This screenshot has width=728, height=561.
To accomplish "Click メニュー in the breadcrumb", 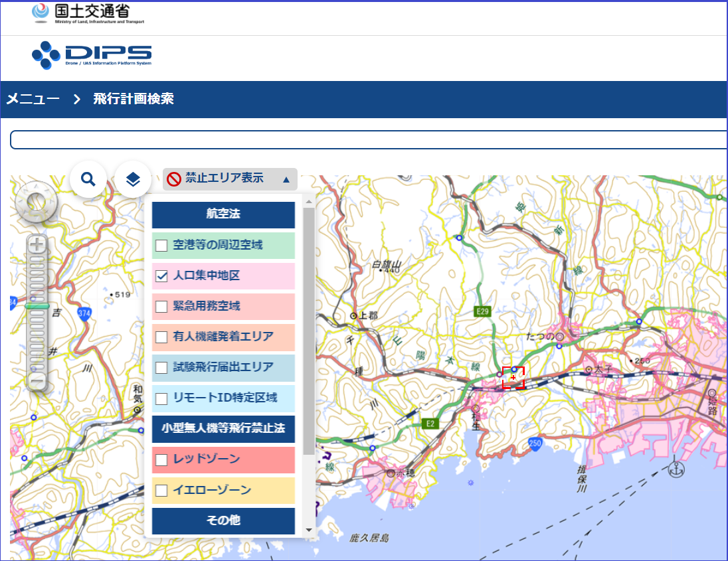I will pyautogui.click(x=33, y=100).
